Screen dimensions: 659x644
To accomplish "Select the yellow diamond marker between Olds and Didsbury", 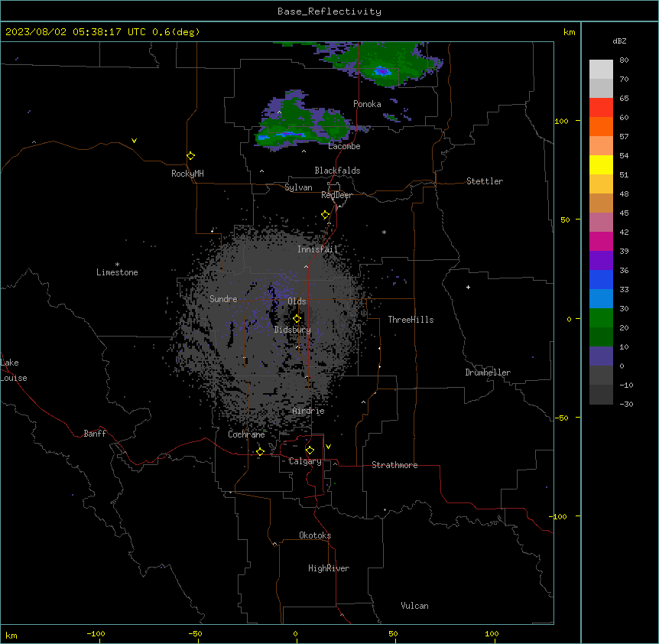I will tap(297, 319).
